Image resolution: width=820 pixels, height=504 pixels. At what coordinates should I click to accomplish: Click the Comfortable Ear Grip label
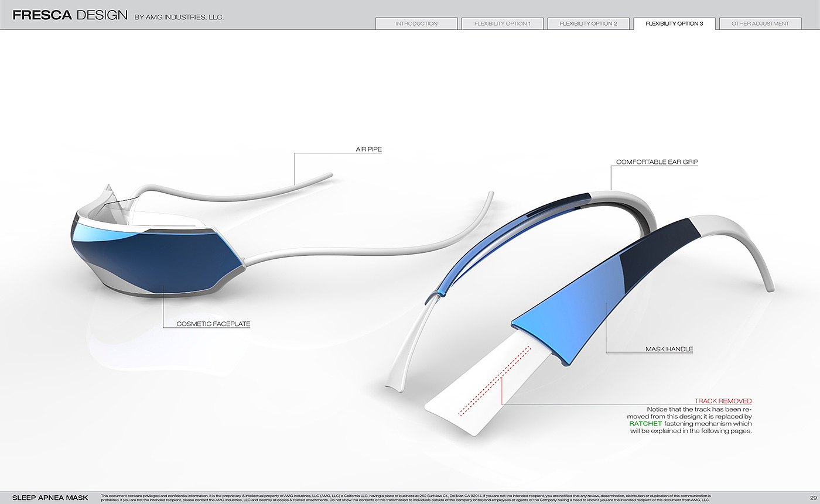(x=657, y=162)
